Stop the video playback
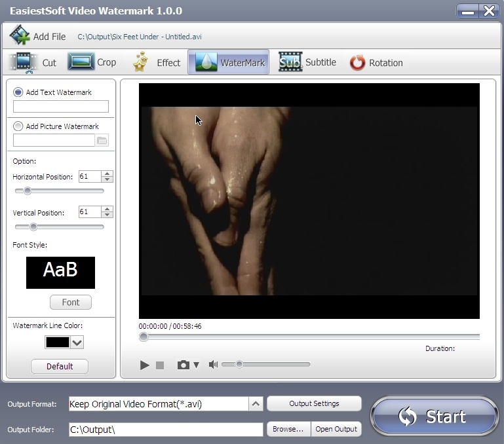The width and height of the screenshot is (504, 444). pos(160,365)
